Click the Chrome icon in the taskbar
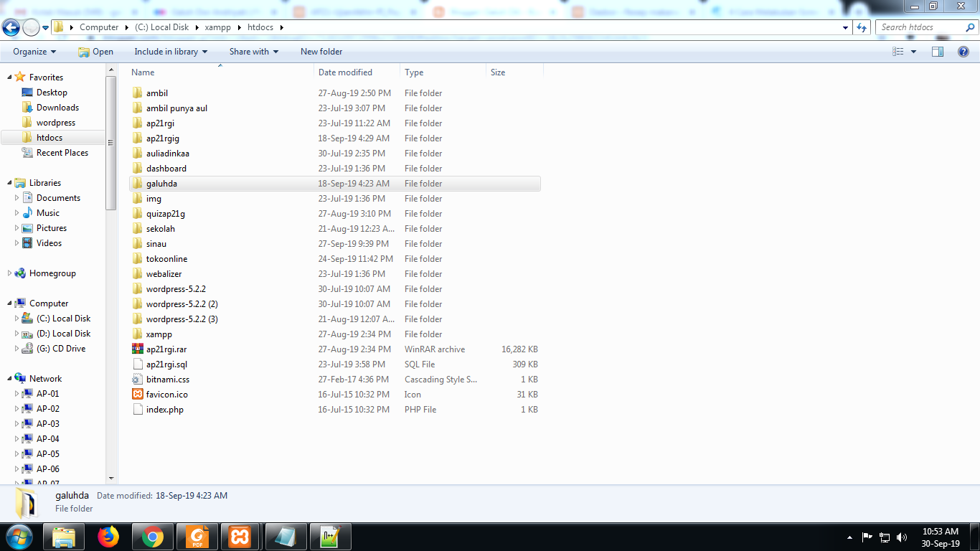This screenshot has height=551, width=980. point(152,537)
